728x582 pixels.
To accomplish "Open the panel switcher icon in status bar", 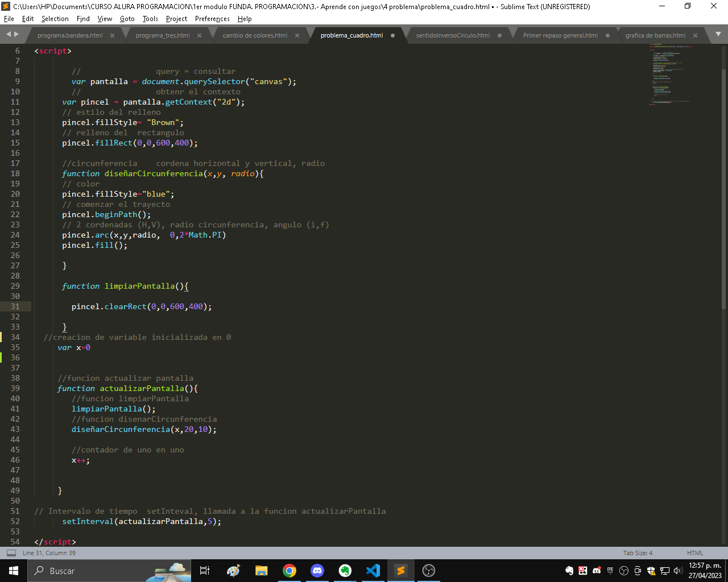I will pyautogui.click(x=11, y=553).
